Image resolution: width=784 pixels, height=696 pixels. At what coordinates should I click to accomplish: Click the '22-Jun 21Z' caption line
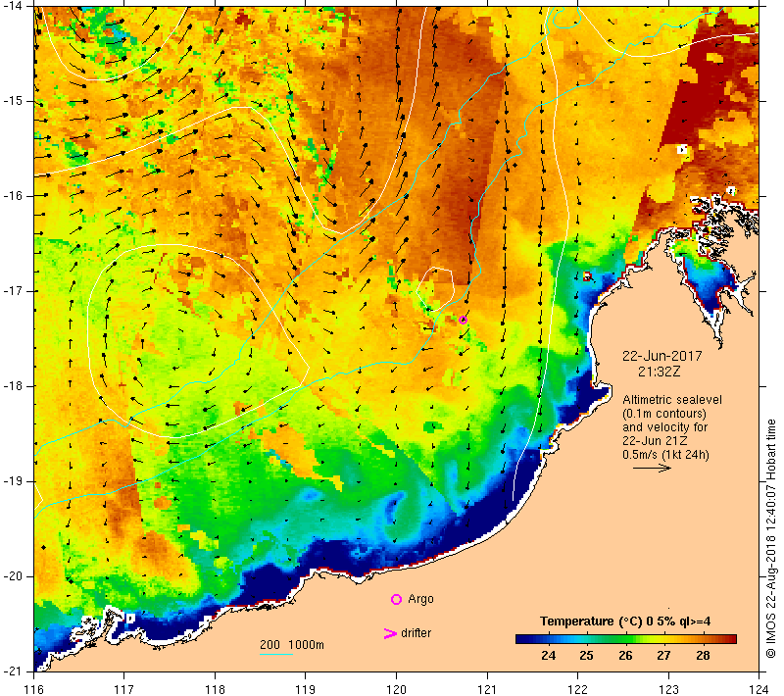[x=655, y=441]
